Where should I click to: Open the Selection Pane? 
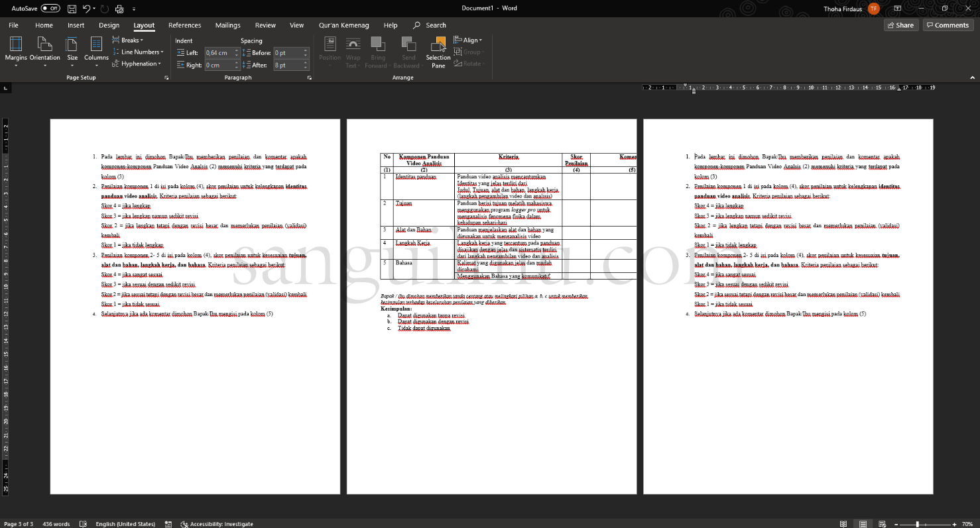pyautogui.click(x=438, y=52)
